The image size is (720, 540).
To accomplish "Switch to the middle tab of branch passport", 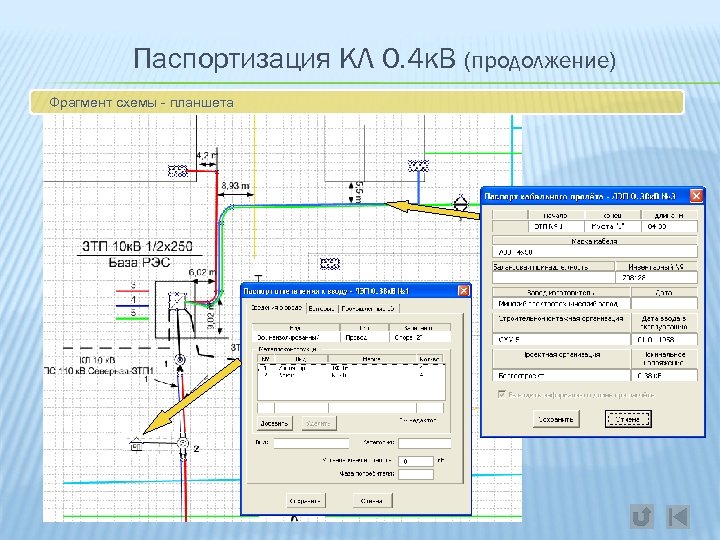I will pos(321,309).
